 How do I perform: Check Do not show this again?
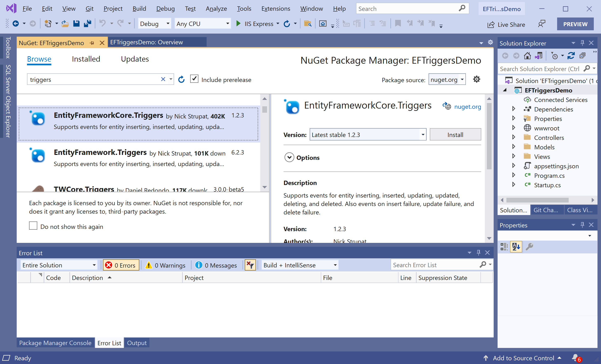tap(33, 226)
